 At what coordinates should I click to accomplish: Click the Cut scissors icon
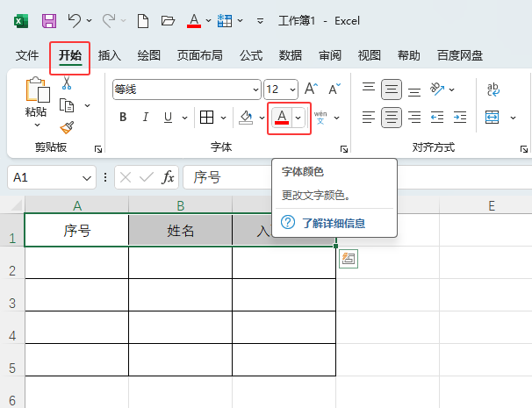tap(67, 83)
